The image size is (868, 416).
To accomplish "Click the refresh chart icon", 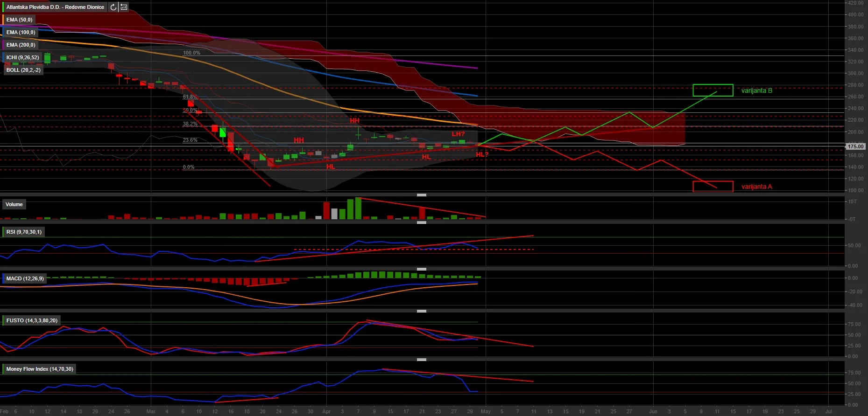I will [113, 7].
